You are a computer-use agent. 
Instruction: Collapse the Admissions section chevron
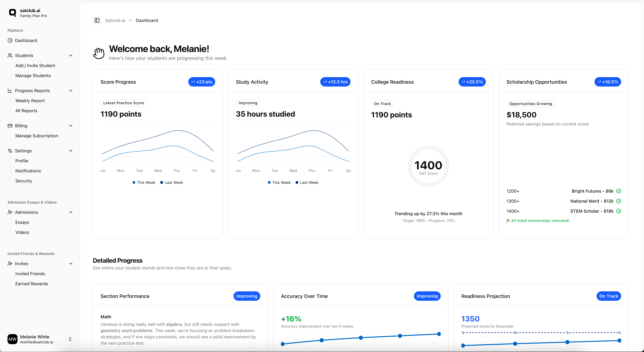71,212
